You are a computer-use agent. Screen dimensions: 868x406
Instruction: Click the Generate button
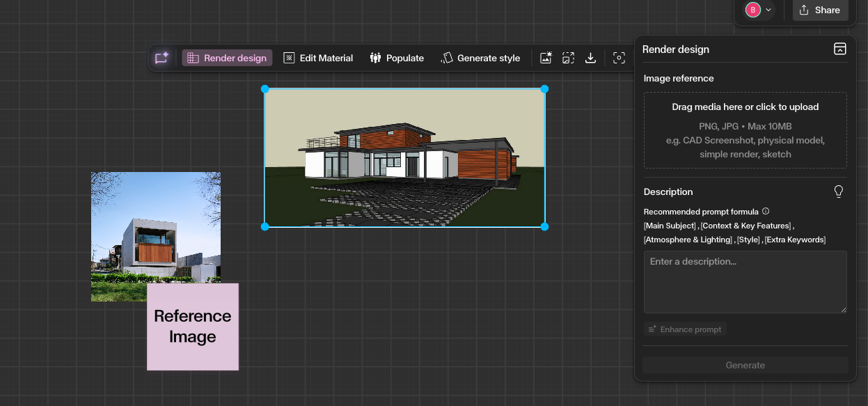point(745,365)
